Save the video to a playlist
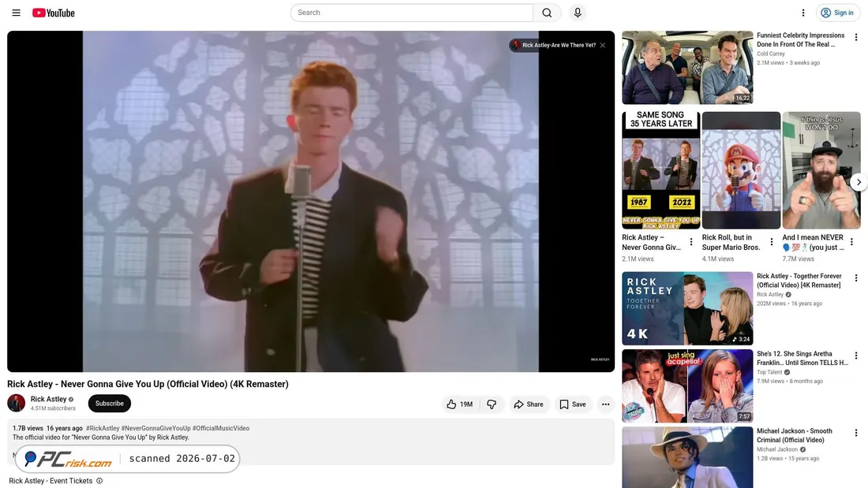This screenshot has height=488, width=868. pos(573,404)
